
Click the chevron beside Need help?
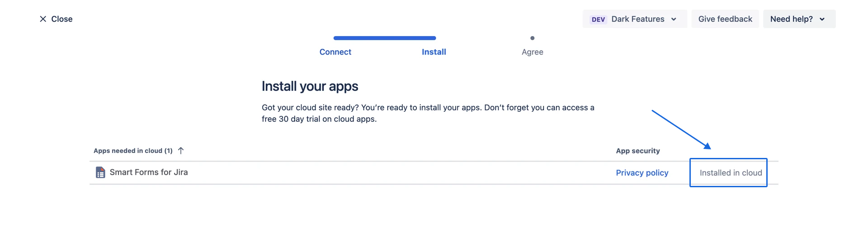[822, 19]
